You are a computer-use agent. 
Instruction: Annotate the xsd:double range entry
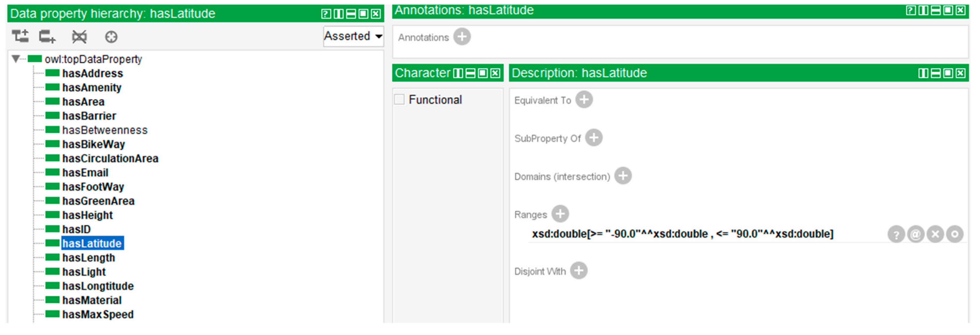click(x=915, y=234)
